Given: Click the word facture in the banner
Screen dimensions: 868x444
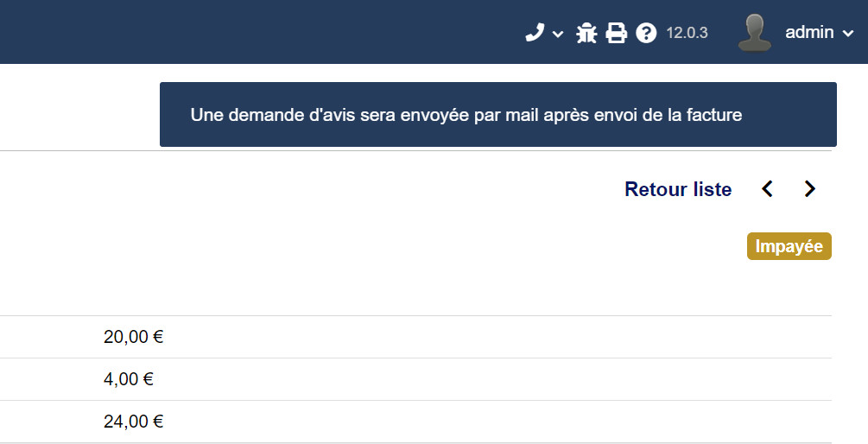Looking at the screenshot, I should [x=714, y=115].
